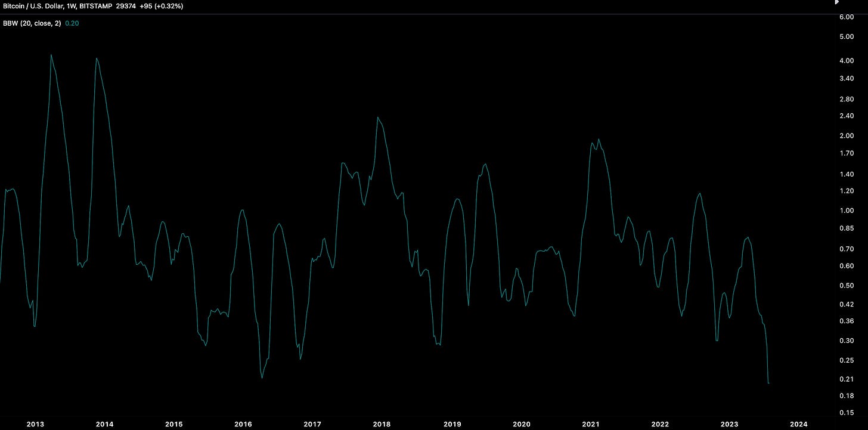Click the 0.42 price axis label
This screenshot has height=430, width=868.
point(847,304)
